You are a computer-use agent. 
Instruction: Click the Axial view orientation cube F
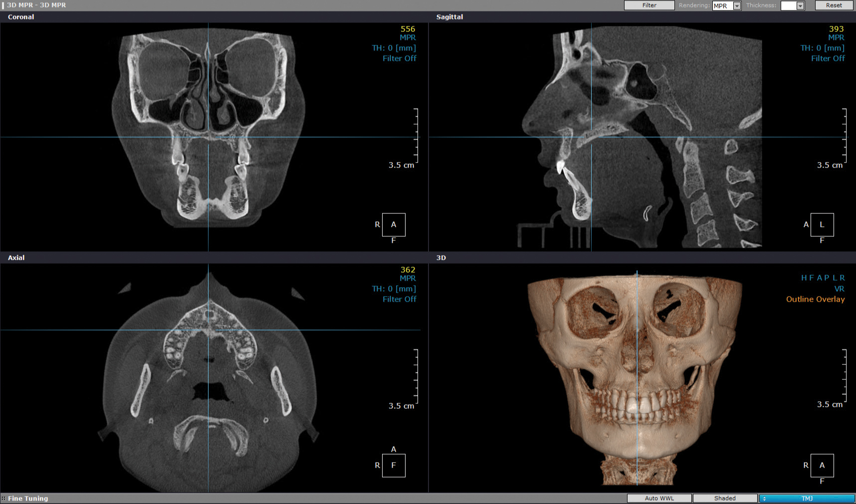[394, 465]
